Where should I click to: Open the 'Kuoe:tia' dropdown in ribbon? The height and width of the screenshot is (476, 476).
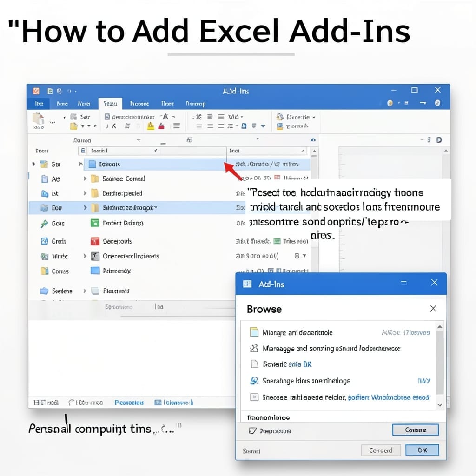(314, 117)
